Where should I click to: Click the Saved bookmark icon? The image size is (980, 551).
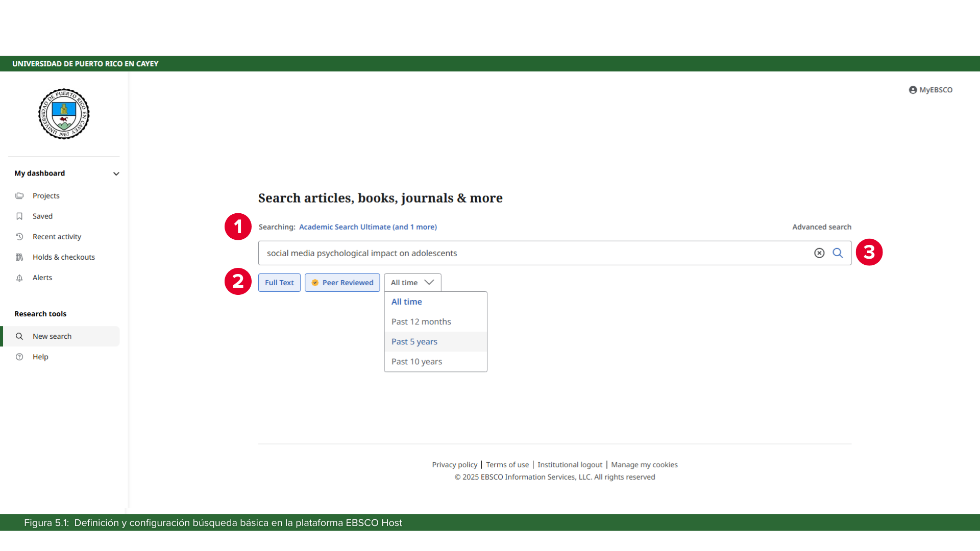pos(19,216)
